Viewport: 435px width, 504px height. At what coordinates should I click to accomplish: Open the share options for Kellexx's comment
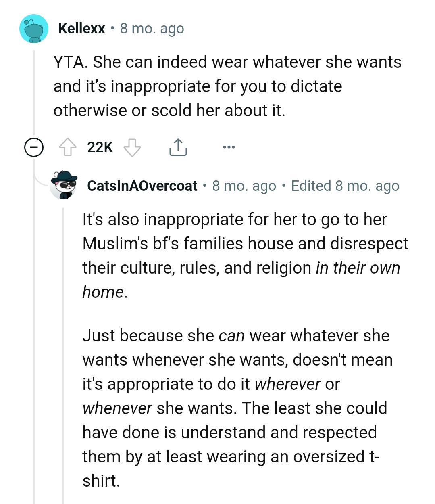coord(178,147)
